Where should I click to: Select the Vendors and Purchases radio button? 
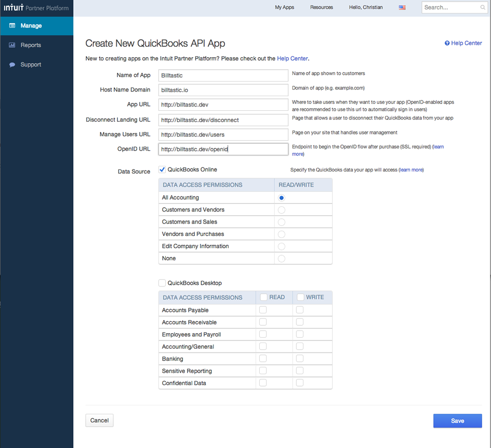click(x=282, y=234)
